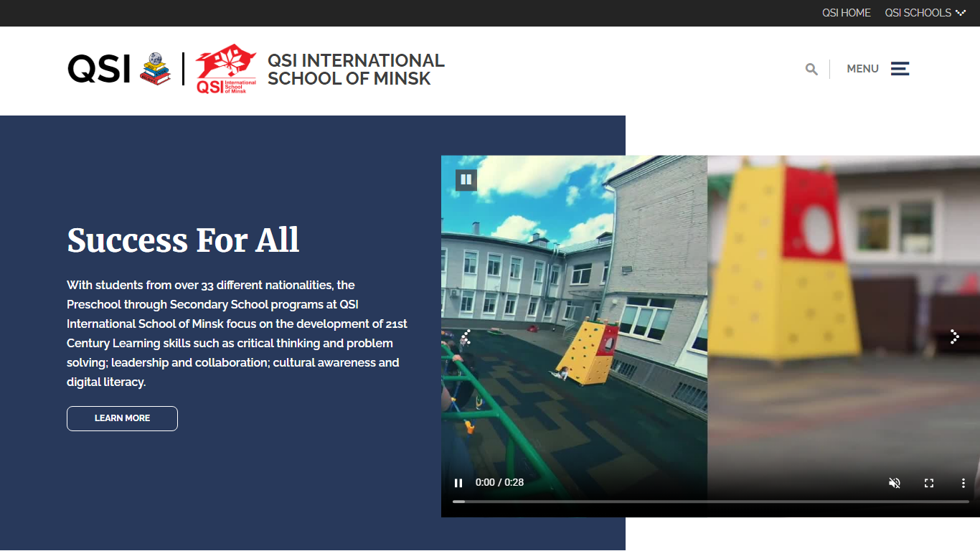This screenshot has height=551, width=980.
Task: Click the MENU label
Action: coord(862,69)
